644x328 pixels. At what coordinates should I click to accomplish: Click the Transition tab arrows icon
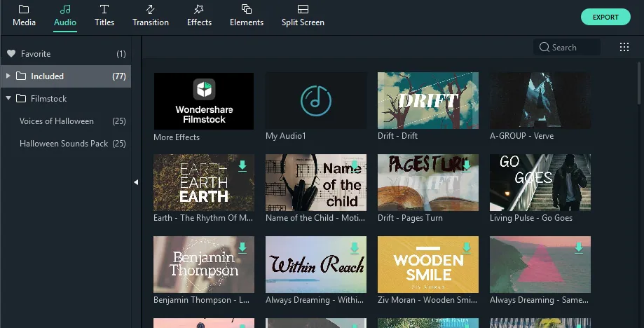(151, 9)
